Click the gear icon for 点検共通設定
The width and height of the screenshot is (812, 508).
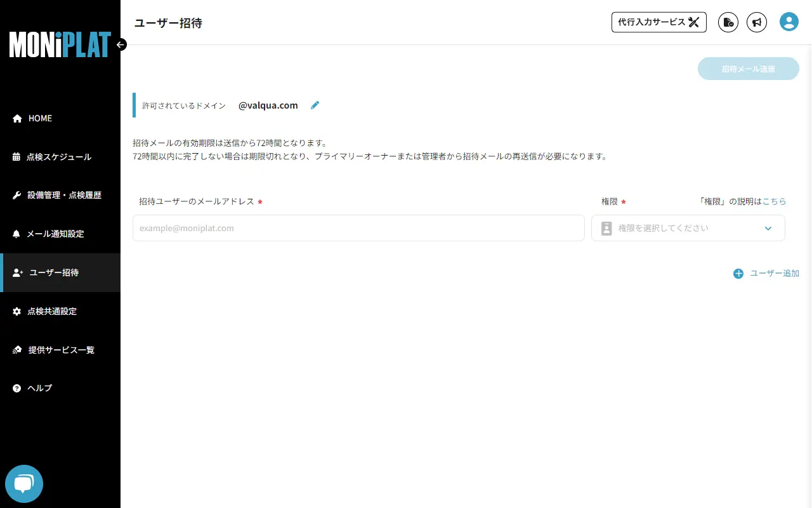16,311
